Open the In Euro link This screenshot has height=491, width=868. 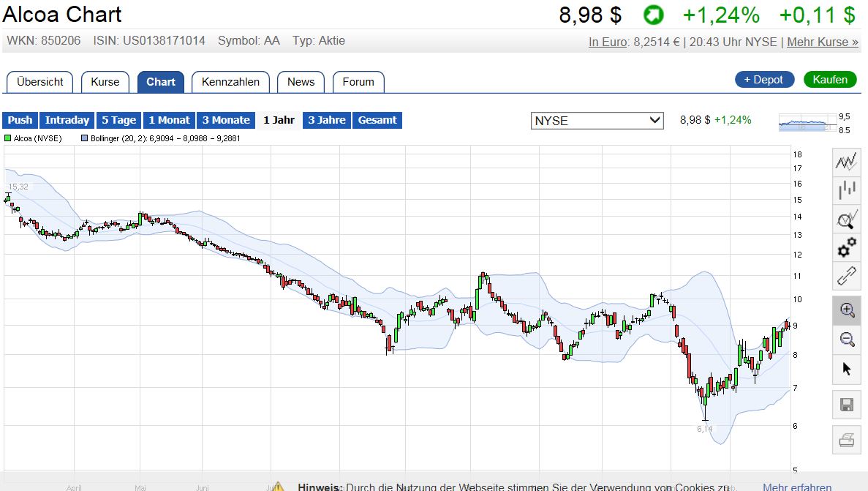coord(607,42)
